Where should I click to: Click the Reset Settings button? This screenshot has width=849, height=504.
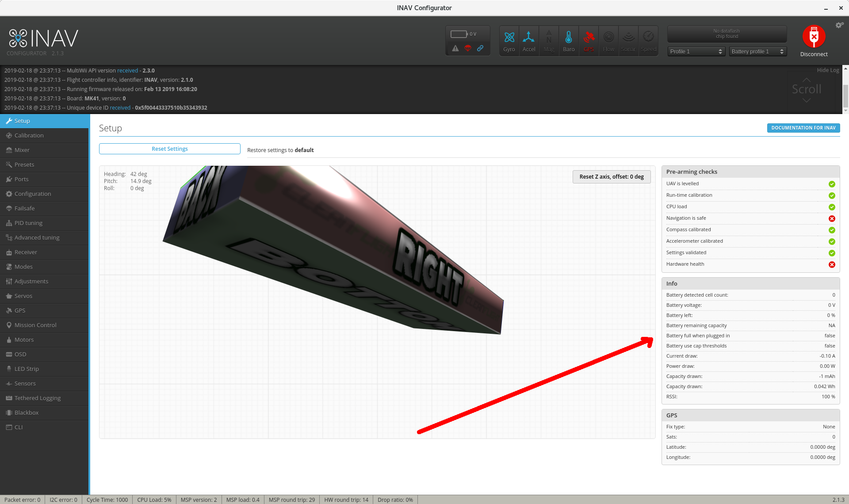170,149
